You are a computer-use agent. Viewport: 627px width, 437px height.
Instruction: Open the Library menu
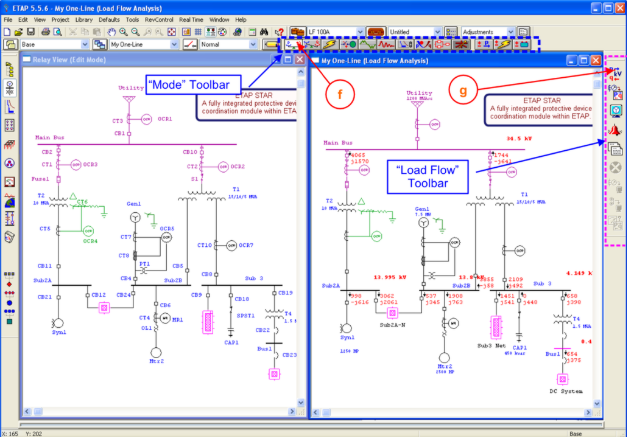pos(84,20)
